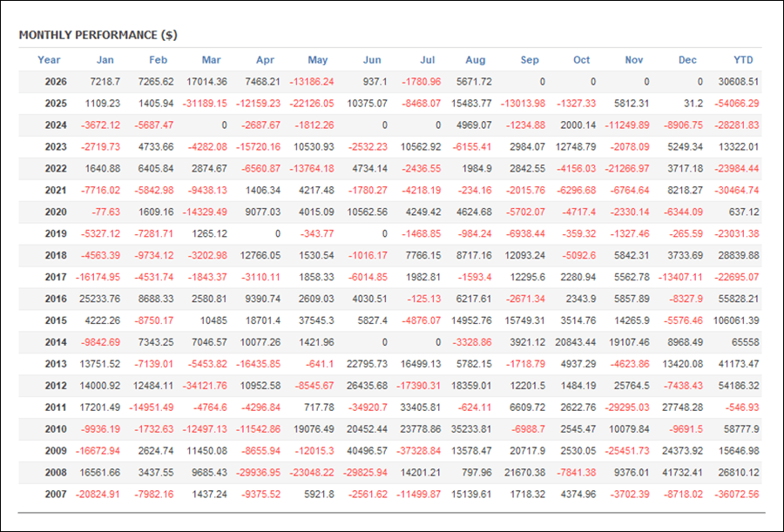Select the Aug column header
Screen dimensions: 784x532
click(476, 60)
